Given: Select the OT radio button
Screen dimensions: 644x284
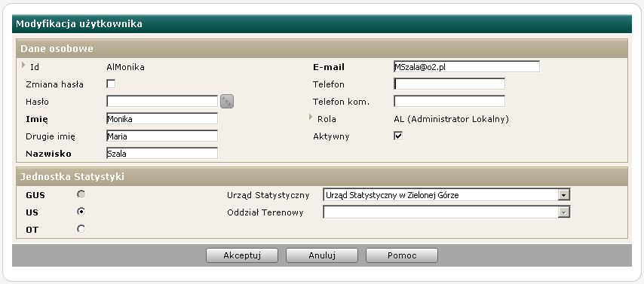Looking at the screenshot, I should click(x=81, y=229).
